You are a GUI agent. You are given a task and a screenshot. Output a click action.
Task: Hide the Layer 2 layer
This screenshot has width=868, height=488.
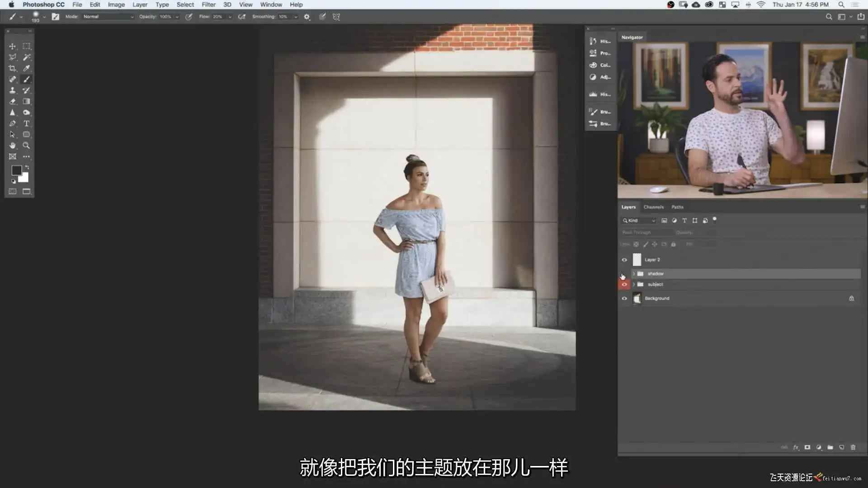pos(624,260)
